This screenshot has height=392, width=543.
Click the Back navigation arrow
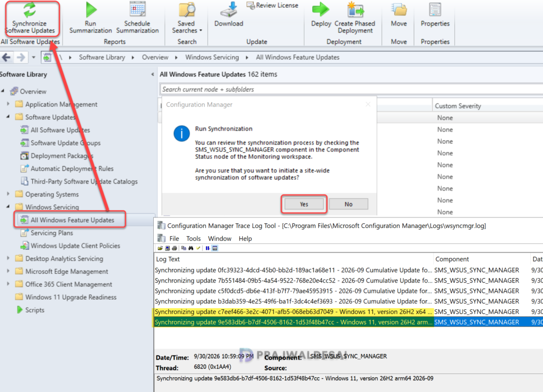pyautogui.click(x=6, y=57)
